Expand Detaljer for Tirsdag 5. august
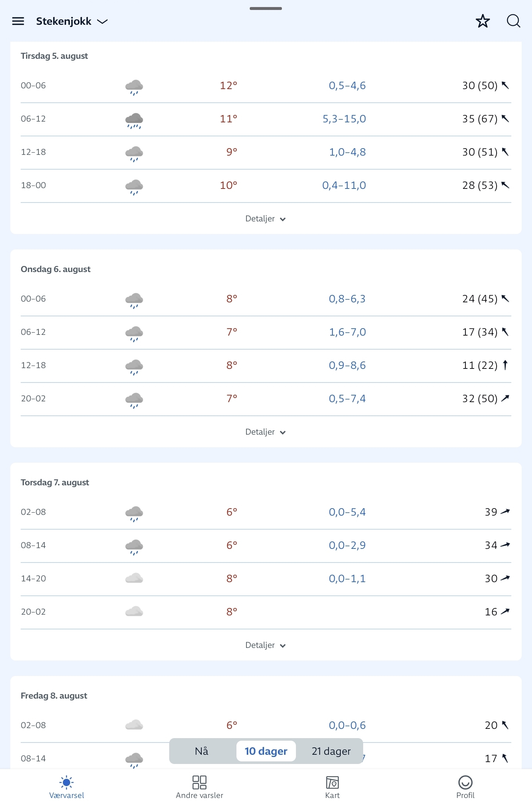Image resolution: width=532 pixels, height=805 pixels. [265, 219]
